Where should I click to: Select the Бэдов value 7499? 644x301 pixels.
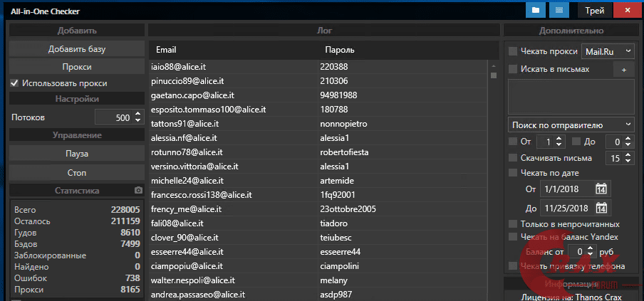(x=130, y=244)
